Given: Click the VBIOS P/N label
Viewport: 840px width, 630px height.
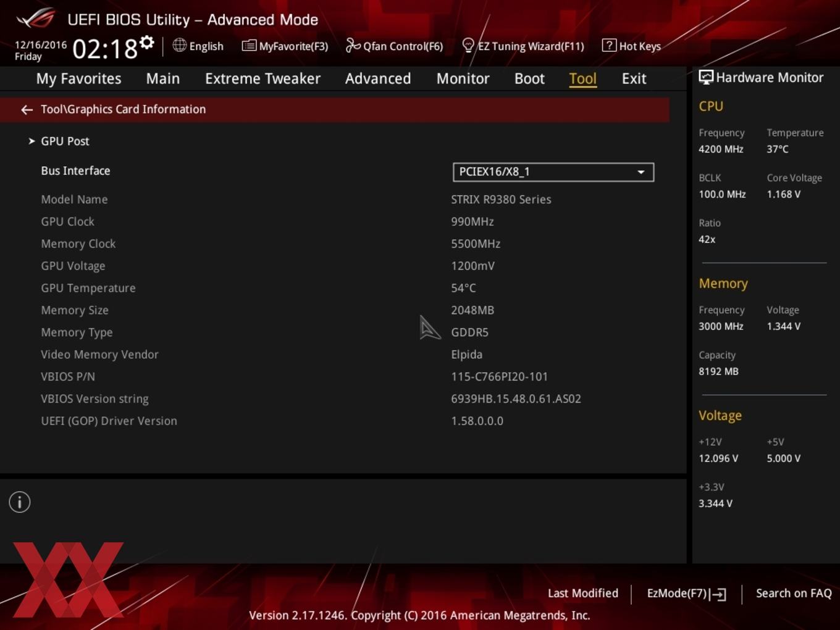Looking at the screenshot, I should [68, 377].
